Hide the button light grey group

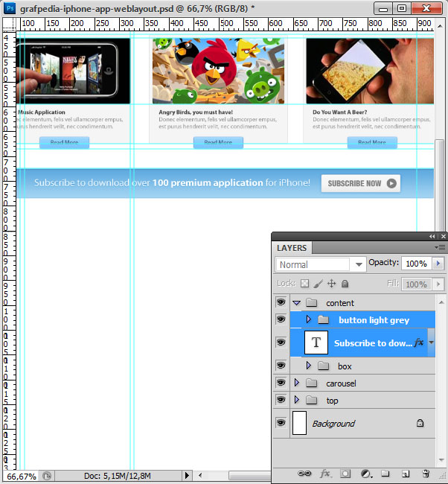[x=281, y=319]
